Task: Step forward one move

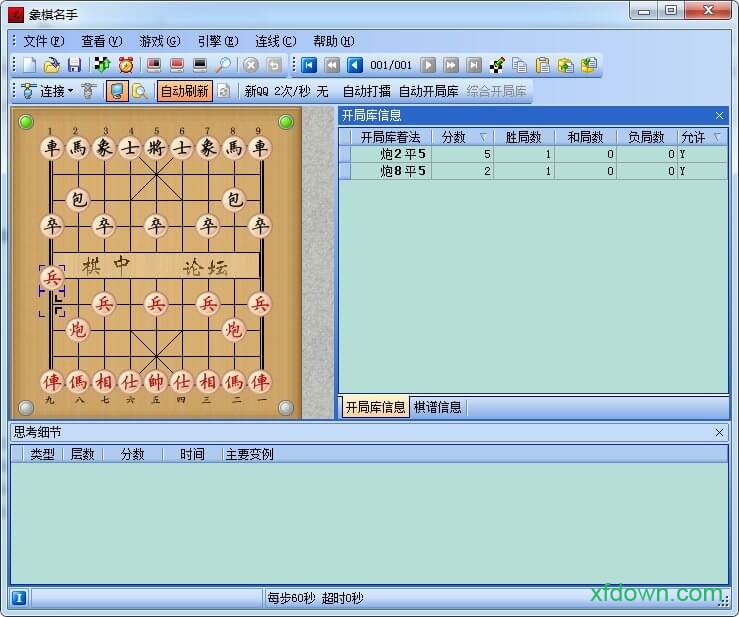Action: (428, 65)
